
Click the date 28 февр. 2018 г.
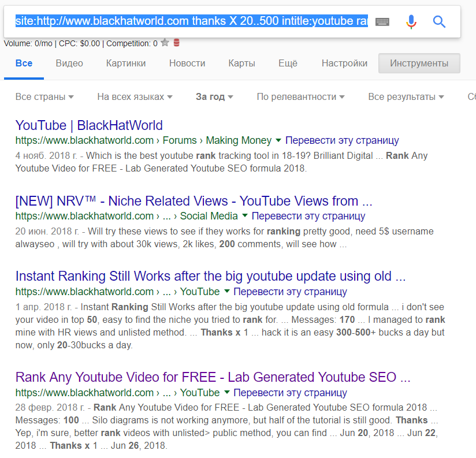(50, 407)
